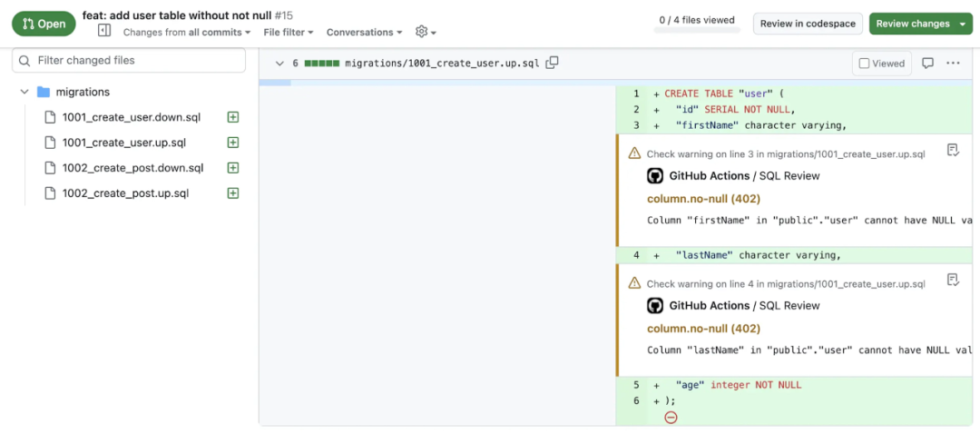
Task: Copy the 1001_create_user.up.sql file path
Action: 552,63
